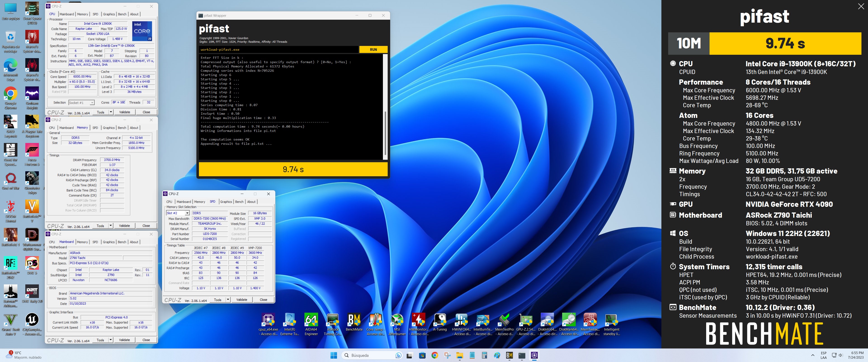Viewport: 868px width, 362px height.
Task: Click Validate in CPU-Z CPU window
Action: pos(125,112)
